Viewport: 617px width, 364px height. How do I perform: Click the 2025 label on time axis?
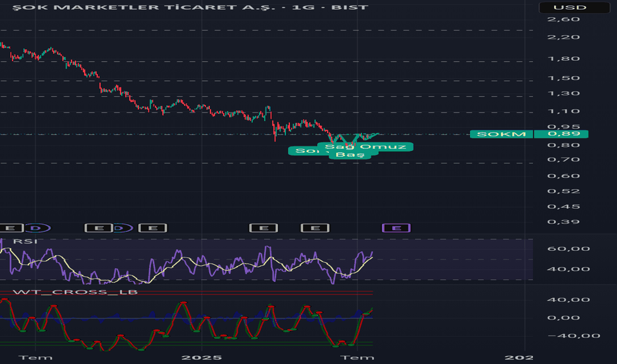(201, 357)
